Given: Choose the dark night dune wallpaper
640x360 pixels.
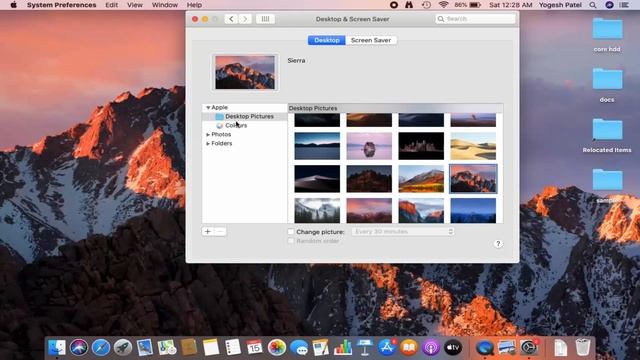Looking at the screenshot, I should pos(317,179).
